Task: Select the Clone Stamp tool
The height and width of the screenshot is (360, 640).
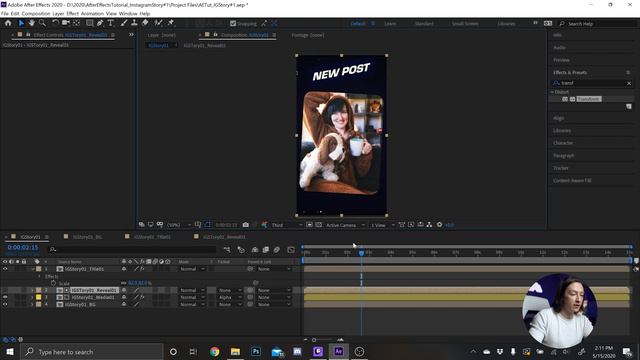Action: click(x=134, y=23)
